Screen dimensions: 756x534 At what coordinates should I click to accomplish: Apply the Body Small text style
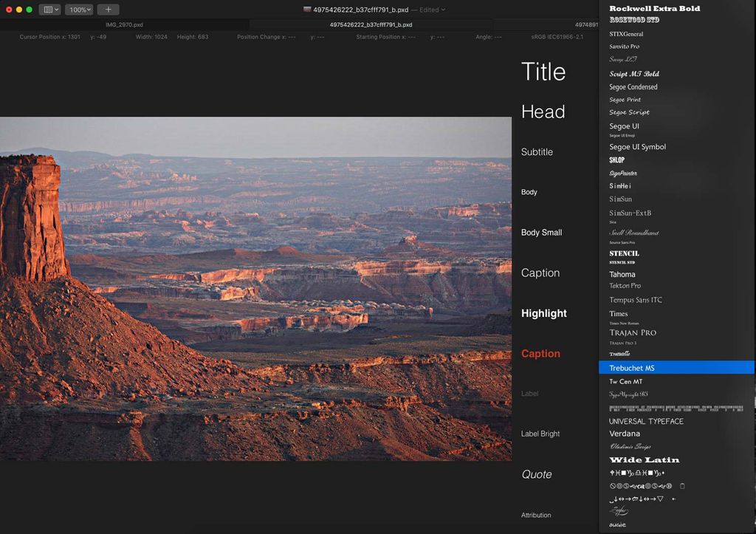click(x=541, y=232)
